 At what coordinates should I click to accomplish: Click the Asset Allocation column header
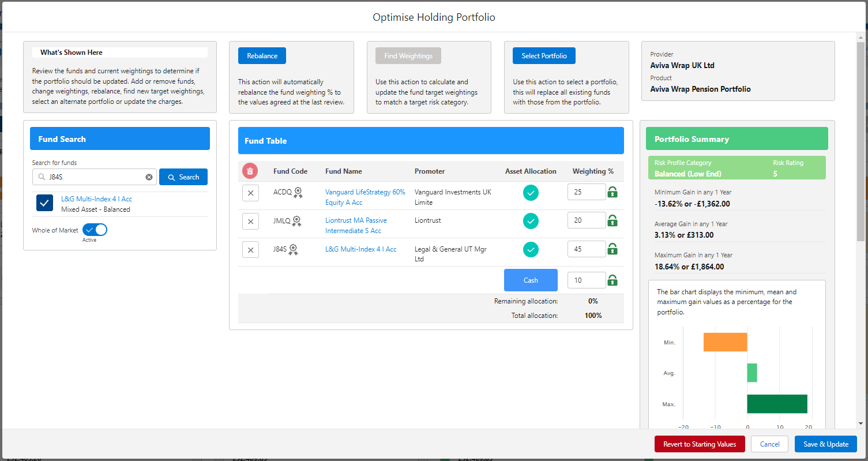tap(531, 171)
